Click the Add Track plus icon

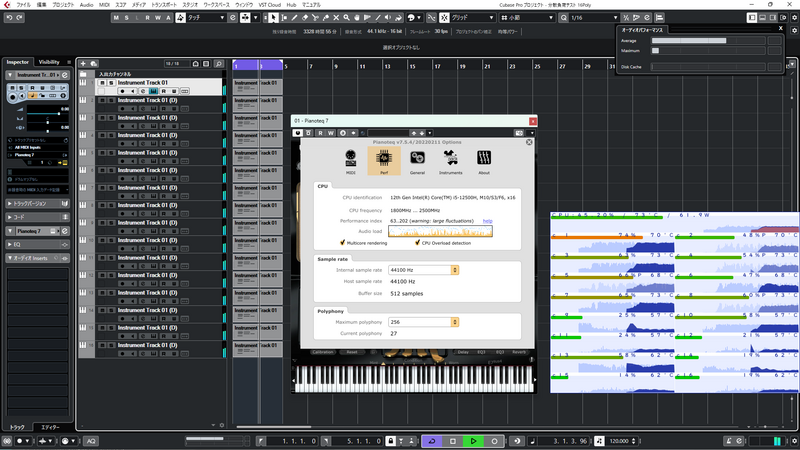[x=83, y=64]
